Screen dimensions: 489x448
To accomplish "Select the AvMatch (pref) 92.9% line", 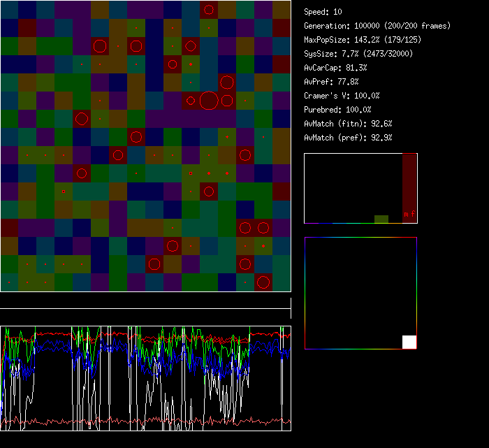I will tap(349, 138).
